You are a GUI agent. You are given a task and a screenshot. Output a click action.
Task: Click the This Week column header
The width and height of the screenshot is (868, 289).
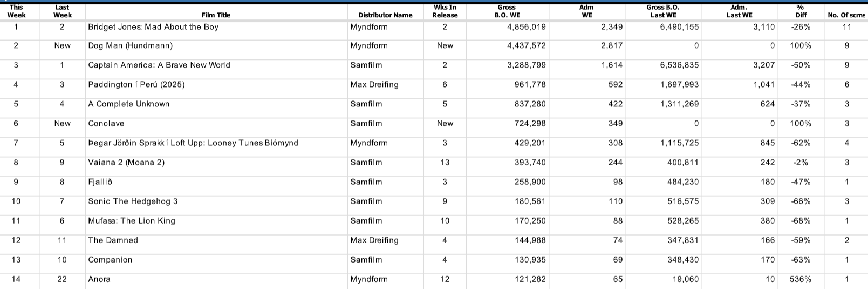pos(16,11)
